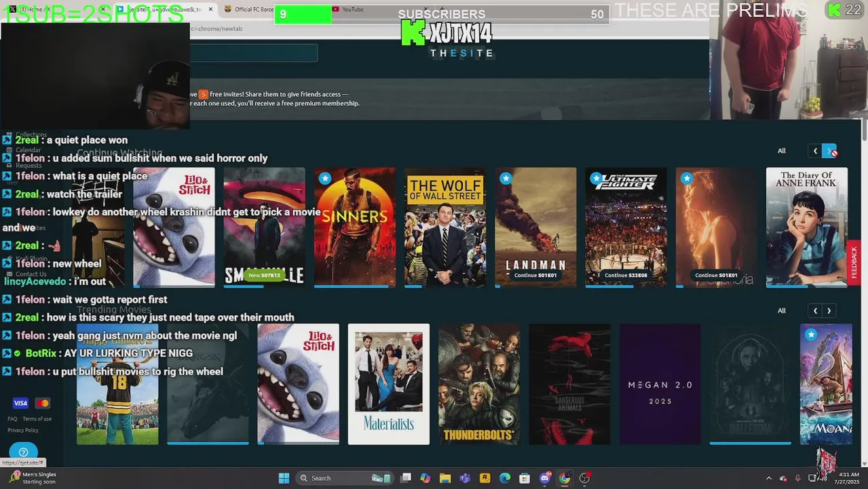Click the star badge on Landman poster
The width and height of the screenshot is (868, 489).
tap(506, 179)
